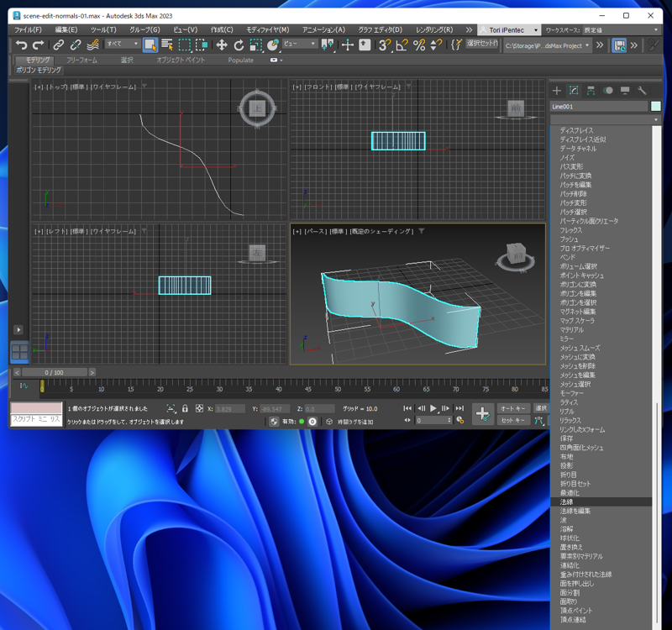Toggle the selection lock padlock icon
The image size is (672, 630).
186,409
